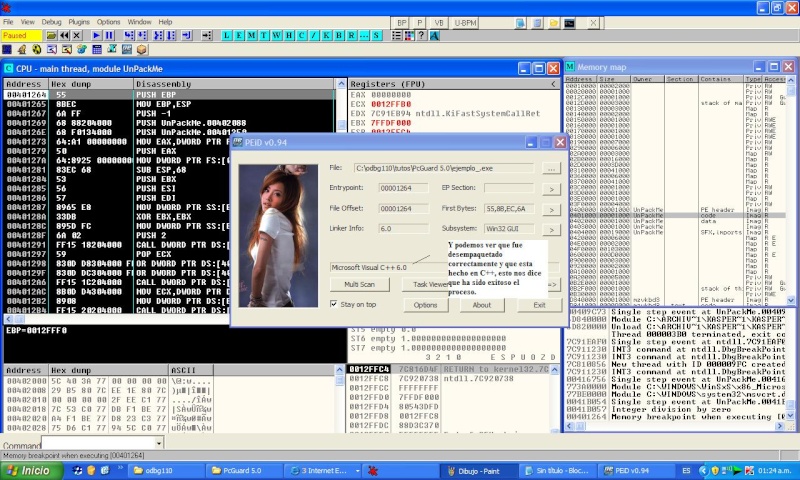This screenshot has width=800, height=480.
Task: Open the Help menu
Action: coord(165,22)
